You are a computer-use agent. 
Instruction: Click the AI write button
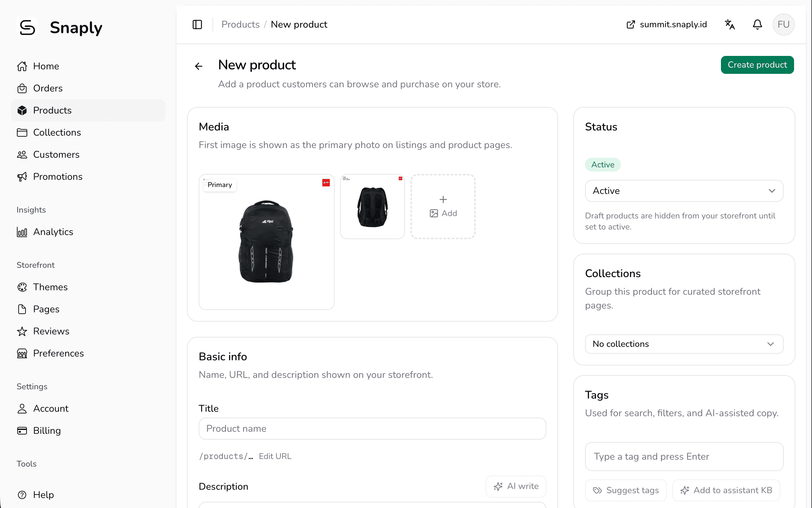click(516, 486)
